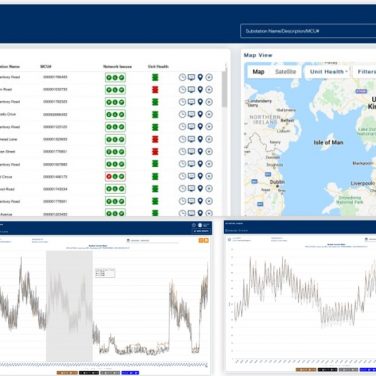
Task: Click the Isle of Man map label
Action: click(x=328, y=142)
